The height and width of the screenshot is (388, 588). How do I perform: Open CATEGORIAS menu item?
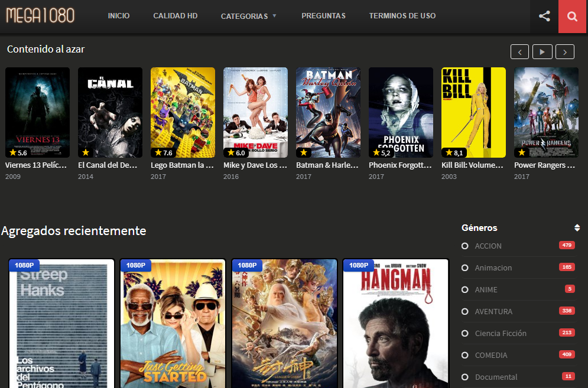pyautogui.click(x=244, y=16)
